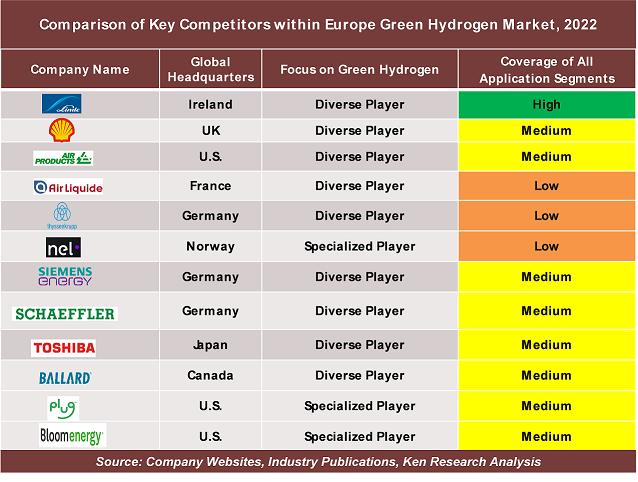Image resolution: width=638 pixels, height=482 pixels.
Task: Select the 'Canada' headquarters cell
Action: click(210, 375)
